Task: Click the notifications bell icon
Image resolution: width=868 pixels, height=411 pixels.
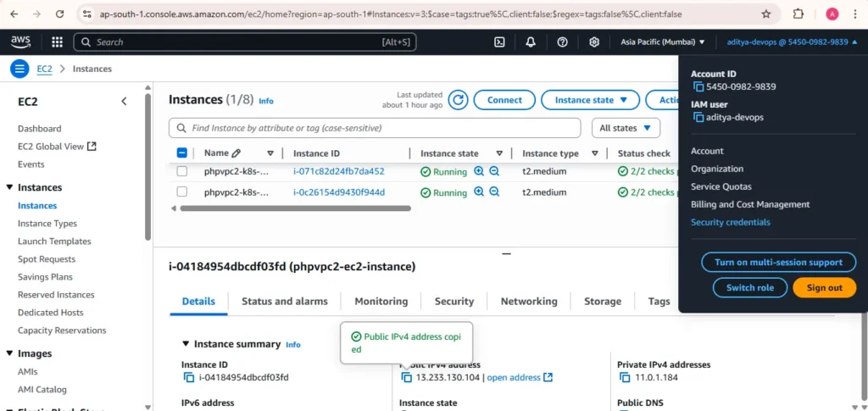Action: tap(531, 42)
